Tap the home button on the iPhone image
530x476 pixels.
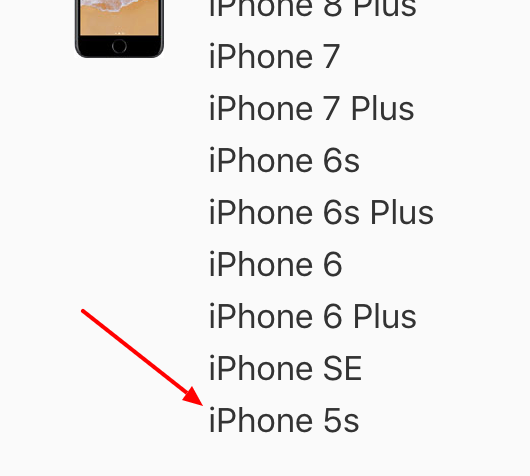[119, 46]
